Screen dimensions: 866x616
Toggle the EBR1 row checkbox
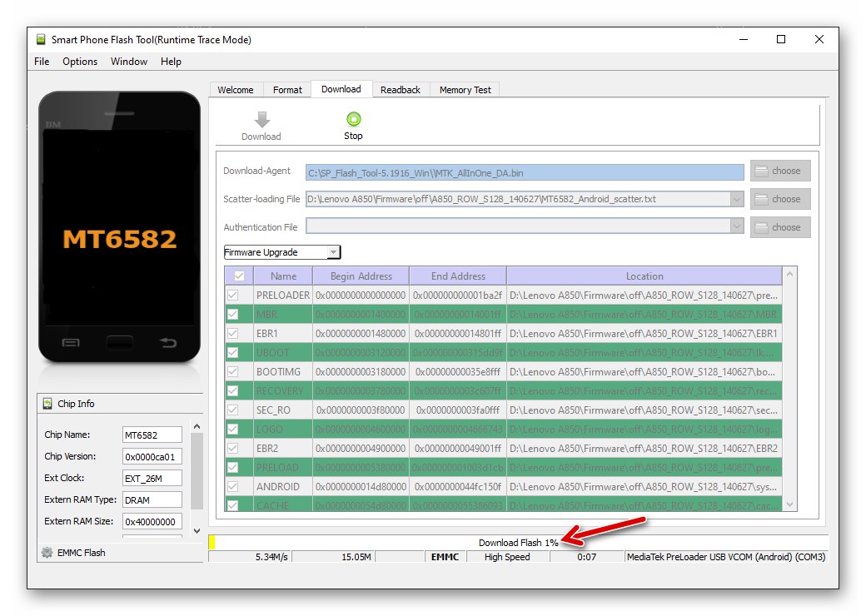tap(232, 334)
